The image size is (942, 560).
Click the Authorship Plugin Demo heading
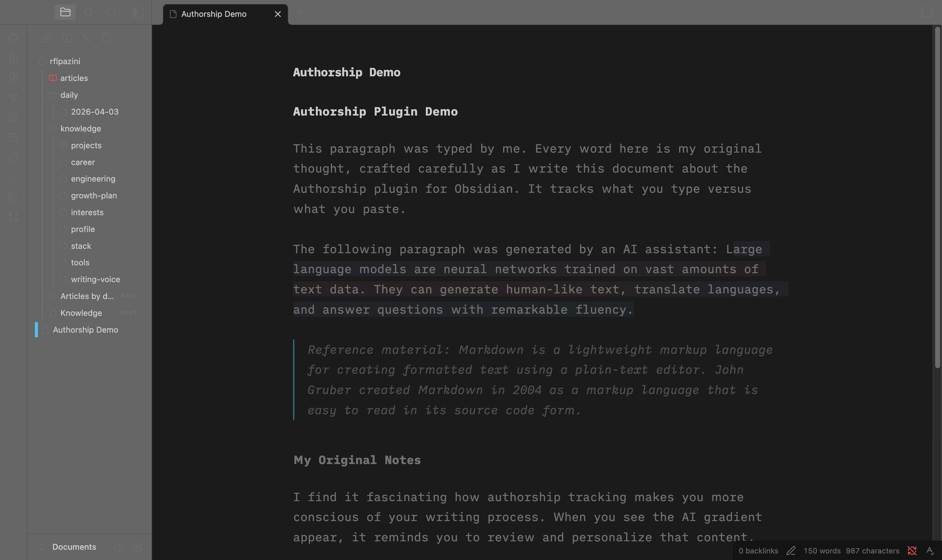coord(375,111)
